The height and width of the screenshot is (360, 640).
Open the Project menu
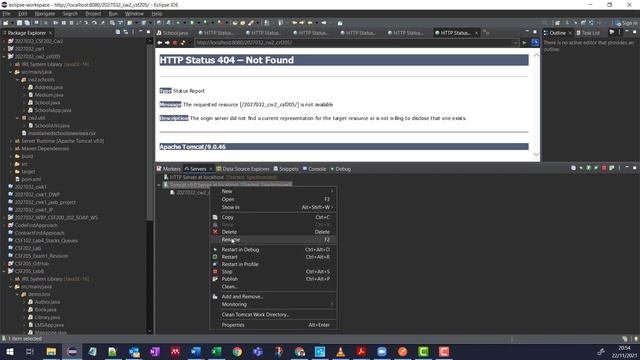tap(93, 13)
